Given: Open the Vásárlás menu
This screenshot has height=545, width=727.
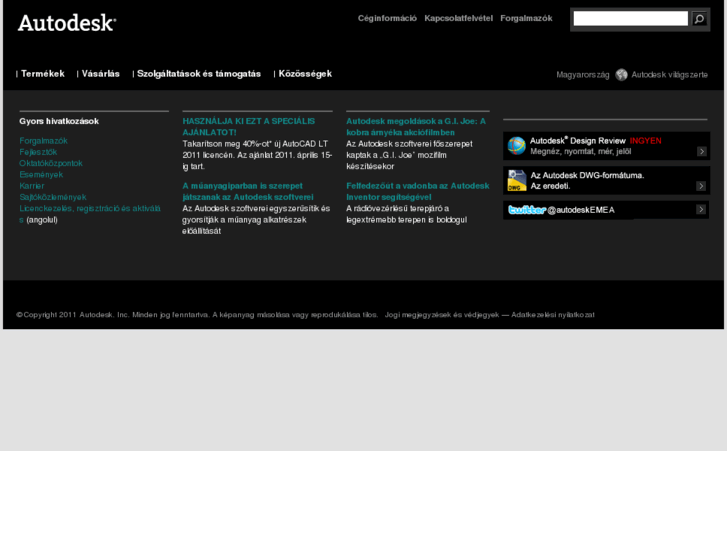Looking at the screenshot, I should (101, 74).
